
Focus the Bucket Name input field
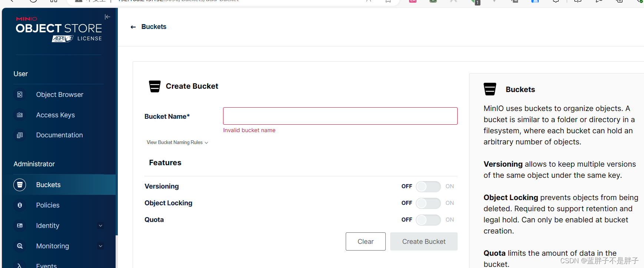[340, 116]
